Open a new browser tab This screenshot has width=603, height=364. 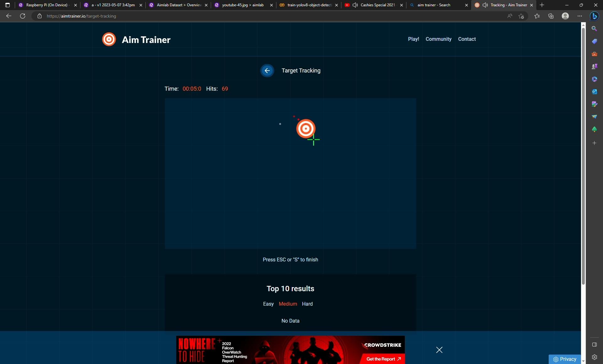click(542, 5)
